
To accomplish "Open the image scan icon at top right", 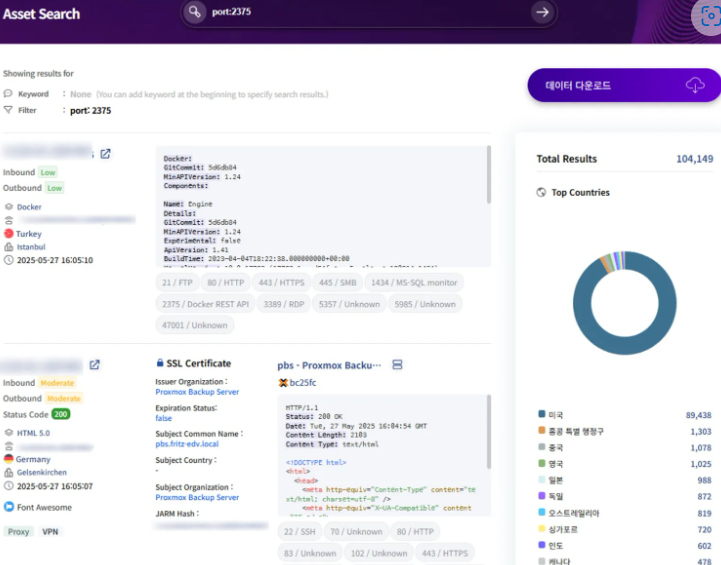I will pos(710,16).
